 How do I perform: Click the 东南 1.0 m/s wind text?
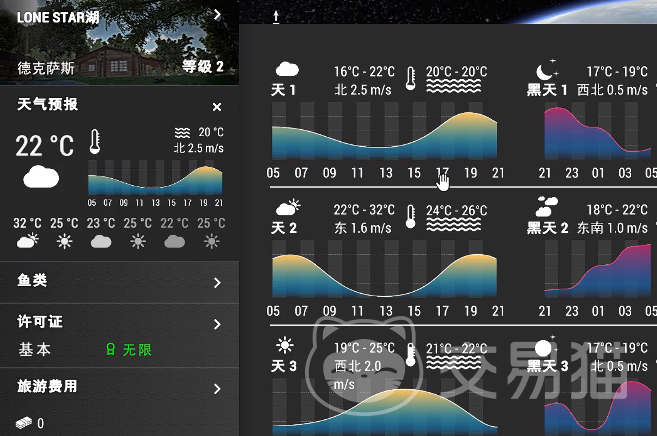click(612, 228)
